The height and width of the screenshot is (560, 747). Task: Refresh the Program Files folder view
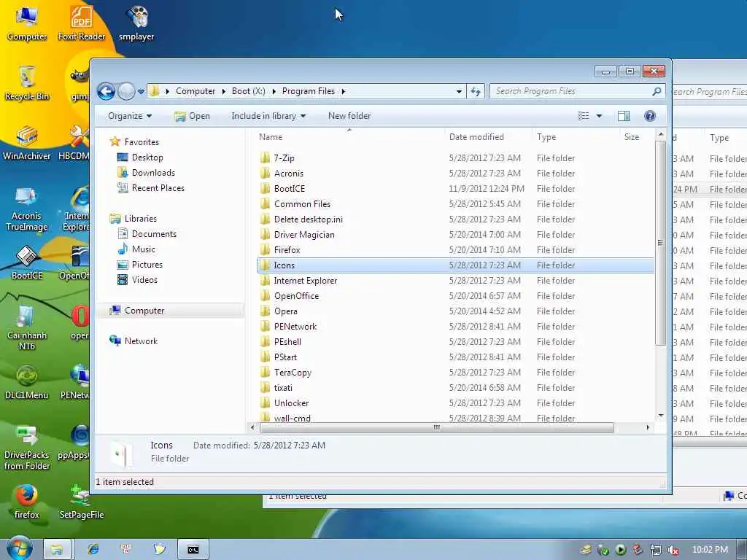(476, 91)
